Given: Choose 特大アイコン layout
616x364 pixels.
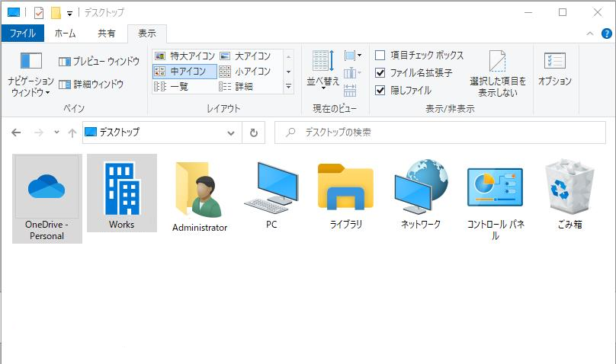Looking at the screenshot, I should click(x=184, y=56).
